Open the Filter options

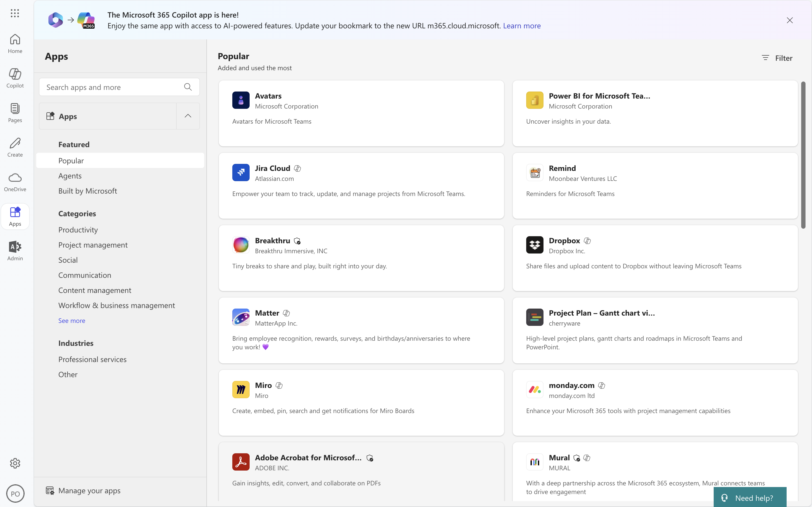click(x=777, y=58)
